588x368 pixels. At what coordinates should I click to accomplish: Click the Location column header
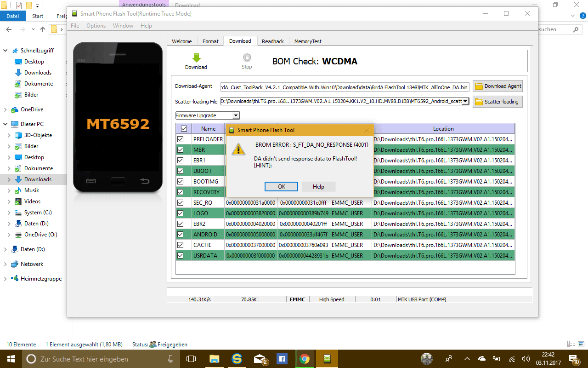pyautogui.click(x=443, y=129)
